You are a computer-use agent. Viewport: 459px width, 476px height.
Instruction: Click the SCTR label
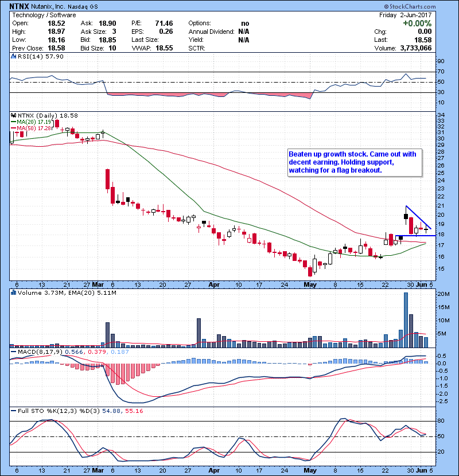coord(197,48)
